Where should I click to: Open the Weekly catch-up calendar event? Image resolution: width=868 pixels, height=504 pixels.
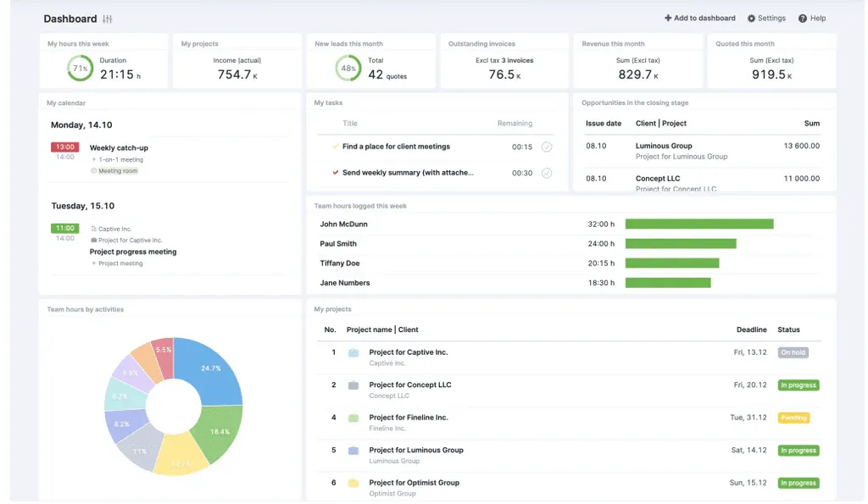tap(119, 148)
